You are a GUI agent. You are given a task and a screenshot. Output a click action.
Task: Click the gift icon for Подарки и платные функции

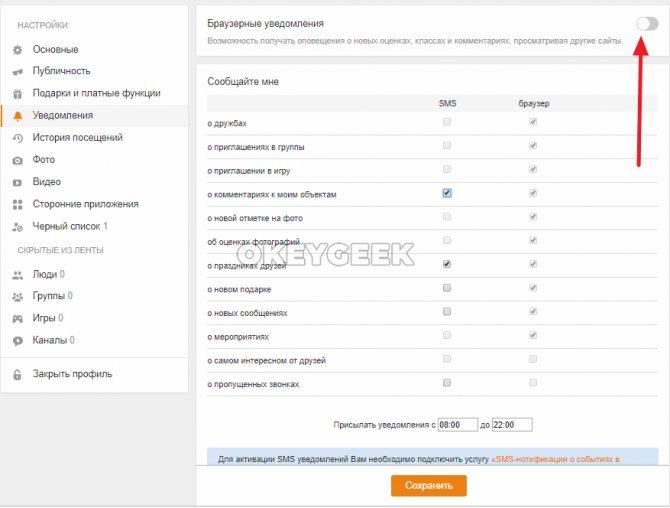tap(18, 94)
